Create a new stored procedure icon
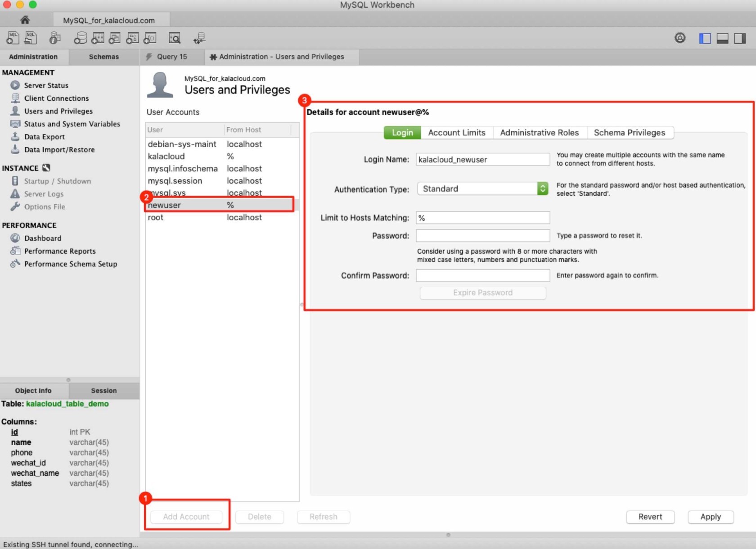Image resolution: width=756 pixels, height=549 pixels. [x=132, y=38]
